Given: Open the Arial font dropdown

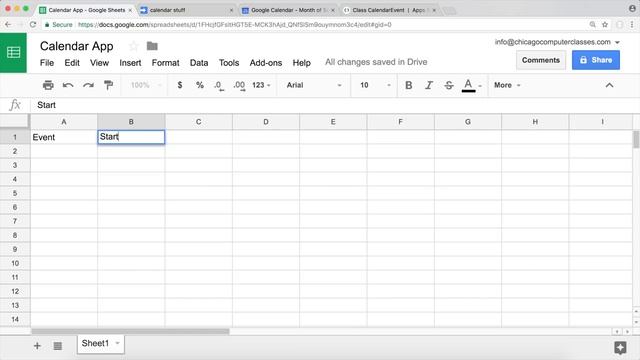Looking at the screenshot, I should click(x=313, y=85).
